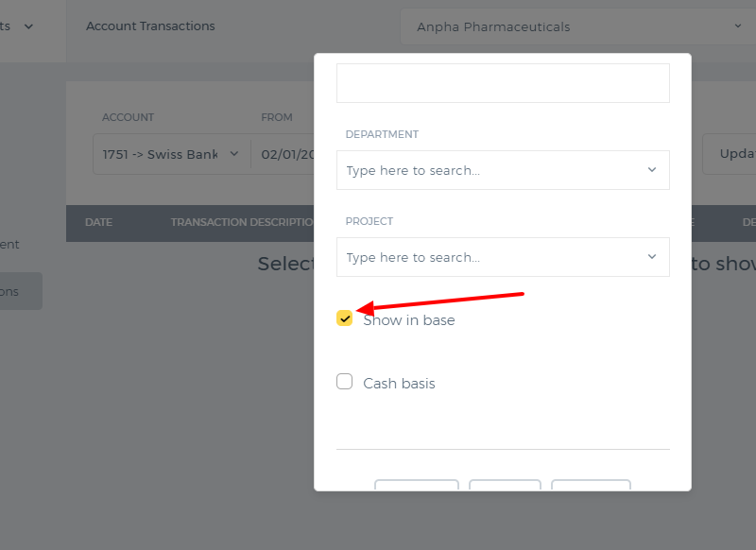Enable the Cash basis checkbox
The height and width of the screenshot is (550, 756).
[x=344, y=381]
